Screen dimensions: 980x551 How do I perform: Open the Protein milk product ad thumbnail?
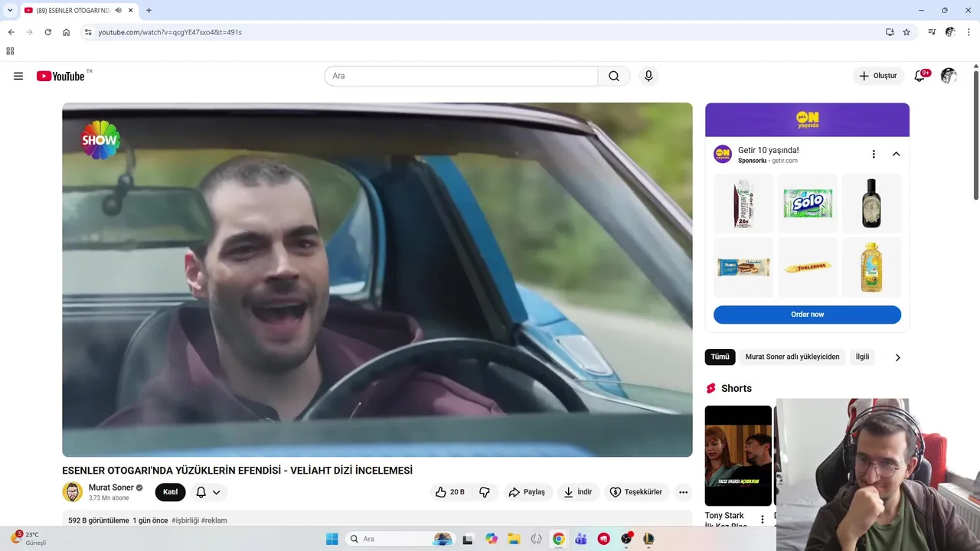[x=743, y=204]
